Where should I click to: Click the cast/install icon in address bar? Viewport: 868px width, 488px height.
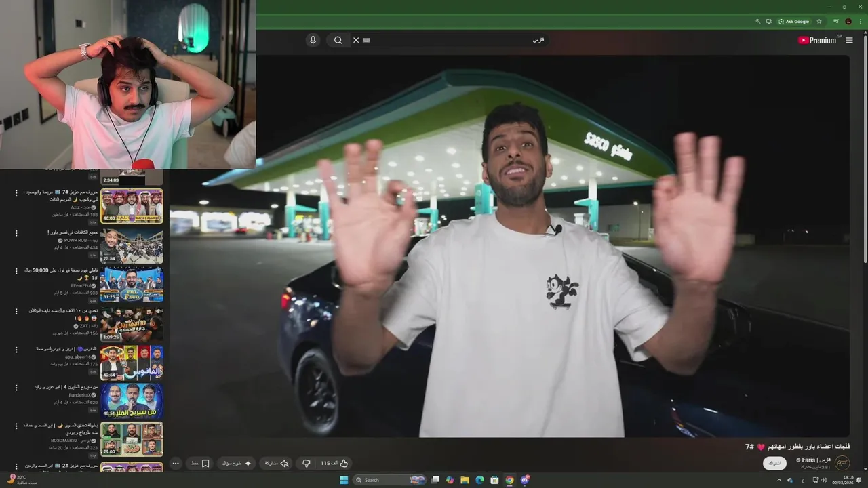coord(769,22)
